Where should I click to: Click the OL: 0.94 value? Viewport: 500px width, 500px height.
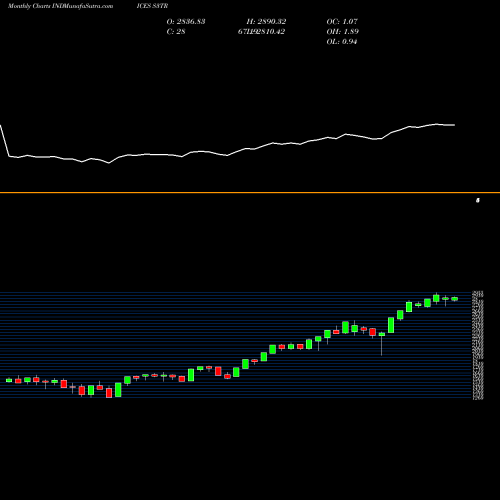(342, 41)
